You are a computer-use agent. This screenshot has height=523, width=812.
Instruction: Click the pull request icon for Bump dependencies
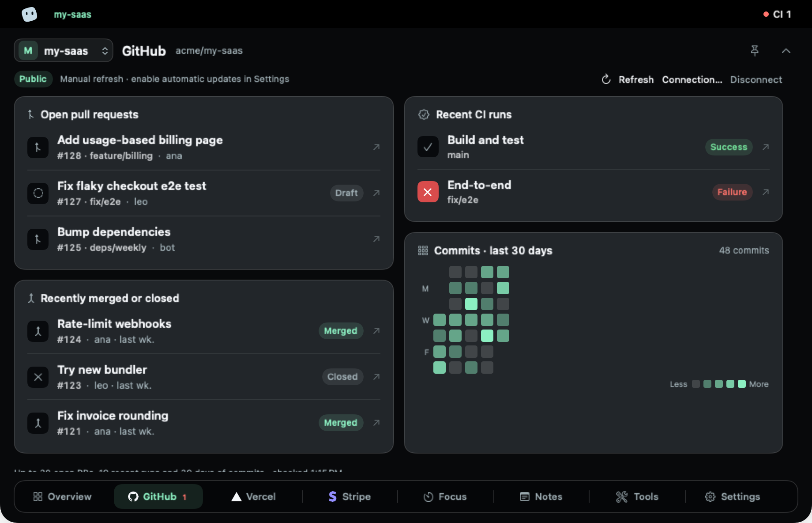[x=38, y=239]
